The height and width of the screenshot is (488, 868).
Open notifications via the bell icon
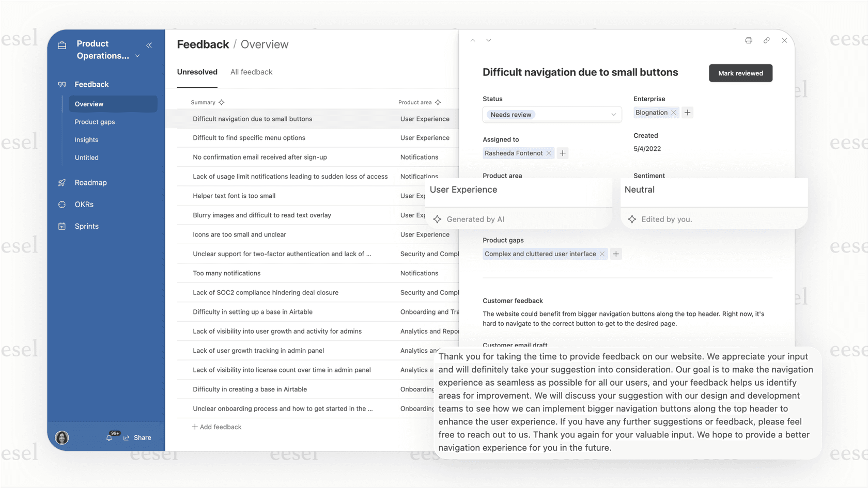pos(109,437)
